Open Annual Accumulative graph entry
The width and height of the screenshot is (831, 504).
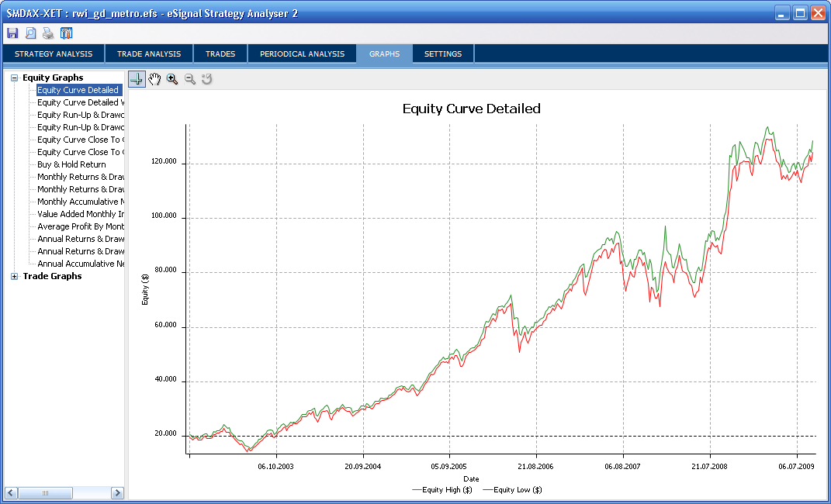point(81,264)
